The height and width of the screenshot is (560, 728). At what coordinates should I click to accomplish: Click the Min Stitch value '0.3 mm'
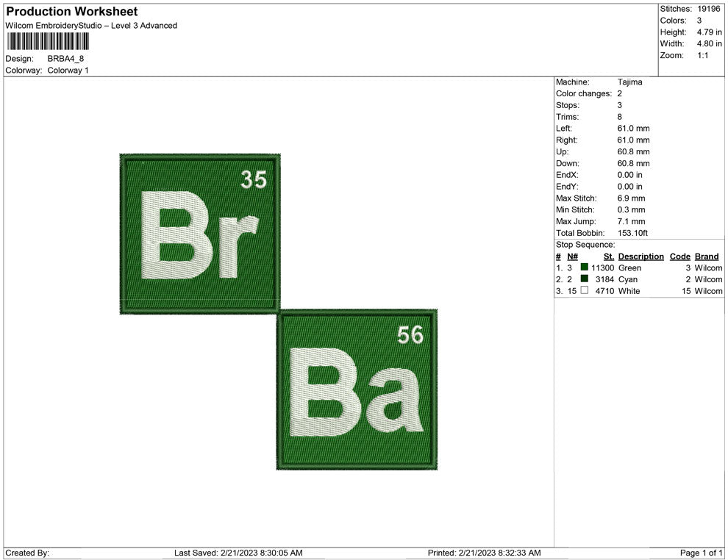click(x=631, y=209)
